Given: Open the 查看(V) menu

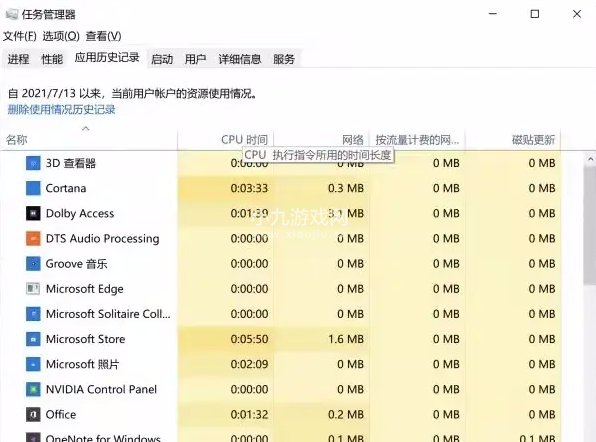Looking at the screenshot, I should (103, 36).
